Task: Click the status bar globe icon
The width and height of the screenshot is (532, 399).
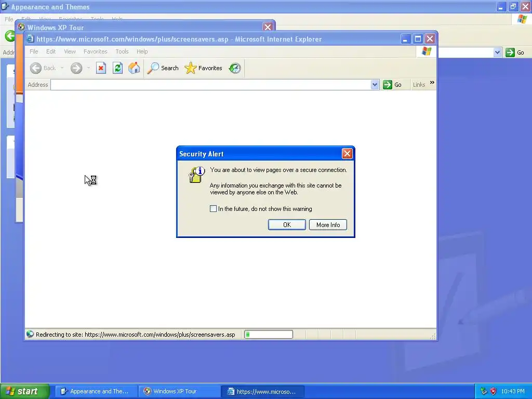Action: [30, 334]
